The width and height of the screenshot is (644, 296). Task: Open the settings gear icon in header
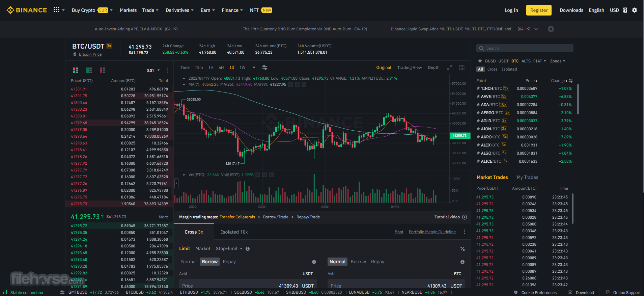click(x=635, y=10)
